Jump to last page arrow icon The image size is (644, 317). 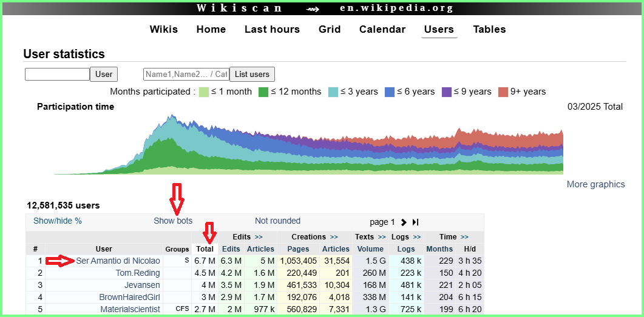415,222
